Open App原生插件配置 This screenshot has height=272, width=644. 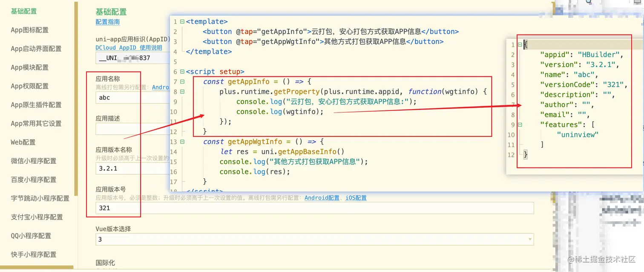36,105
